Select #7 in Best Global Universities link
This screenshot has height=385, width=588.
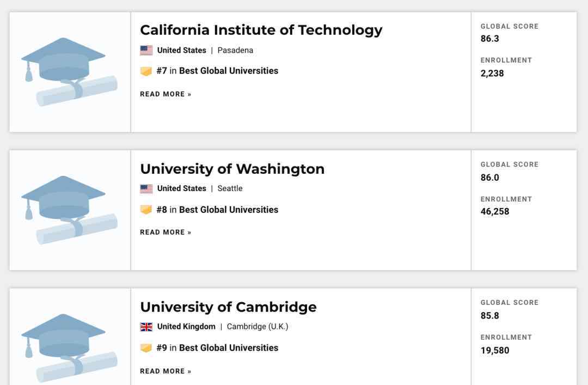pos(217,71)
